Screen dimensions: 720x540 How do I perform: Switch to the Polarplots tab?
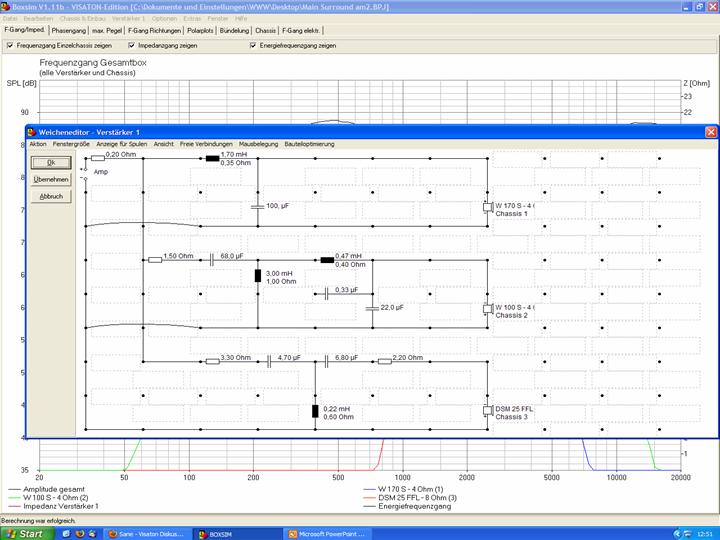(x=201, y=31)
